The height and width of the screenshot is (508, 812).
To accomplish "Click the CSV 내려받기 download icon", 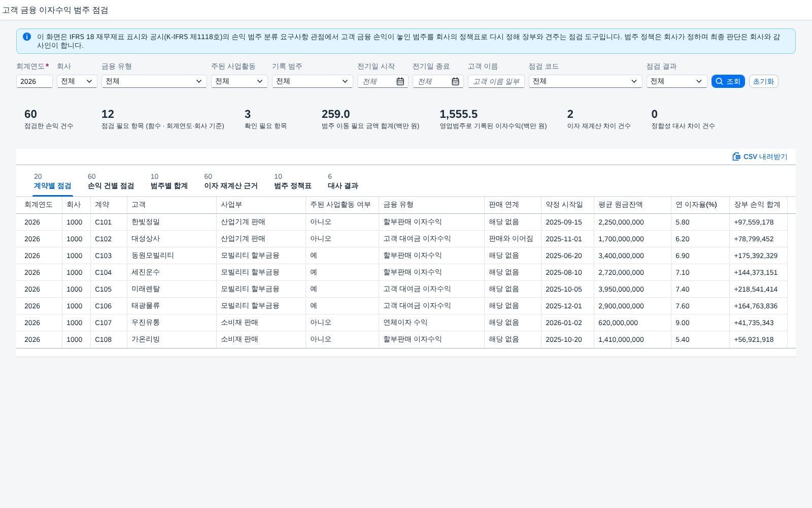I will [736, 156].
